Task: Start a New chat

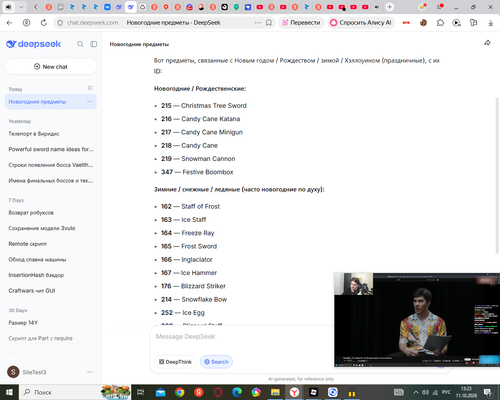Action: click(x=51, y=67)
